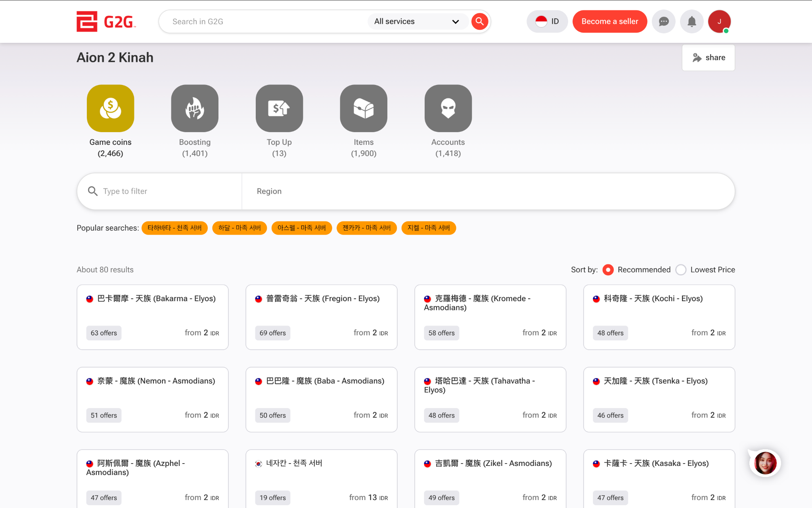Click the 51 offers badge
The height and width of the screenshot is (508, 812).
(104, 416)
